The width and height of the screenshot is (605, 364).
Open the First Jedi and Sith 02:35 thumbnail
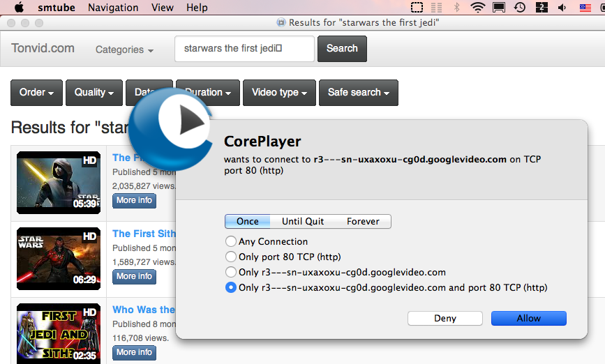click(59, 333)
